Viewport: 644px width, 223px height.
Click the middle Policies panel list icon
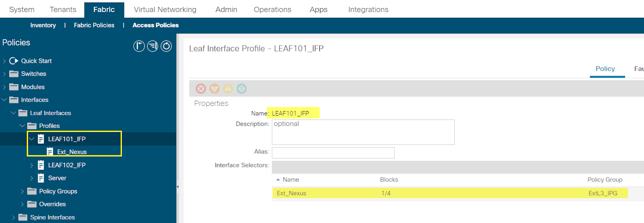point(153,46)
